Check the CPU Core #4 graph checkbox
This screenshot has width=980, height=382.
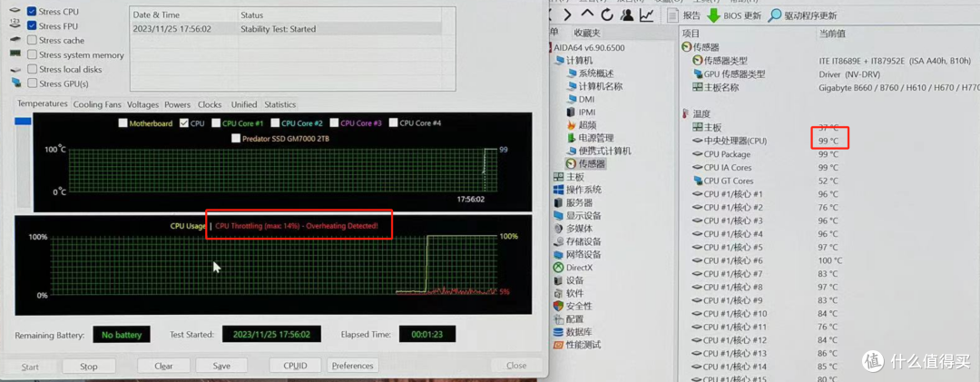[393, 123]
